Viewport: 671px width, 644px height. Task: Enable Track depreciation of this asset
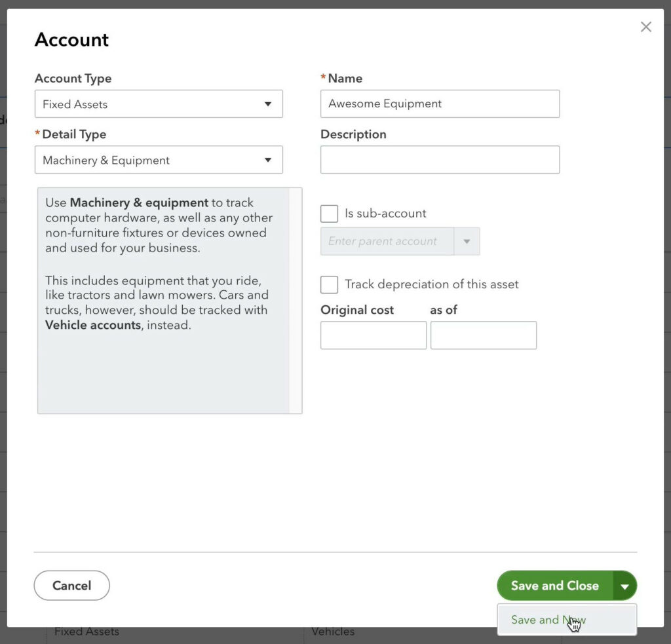click(x=328, y=284)
